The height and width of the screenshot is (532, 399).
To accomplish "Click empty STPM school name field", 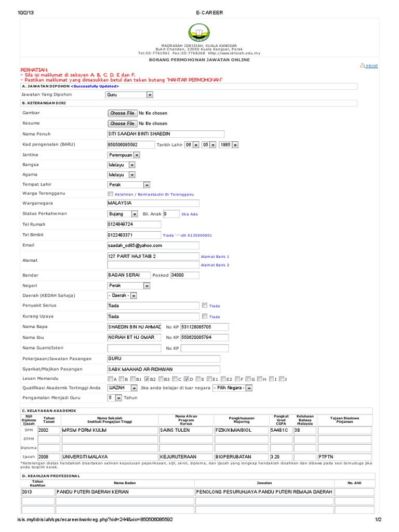I will pos(110,439).
